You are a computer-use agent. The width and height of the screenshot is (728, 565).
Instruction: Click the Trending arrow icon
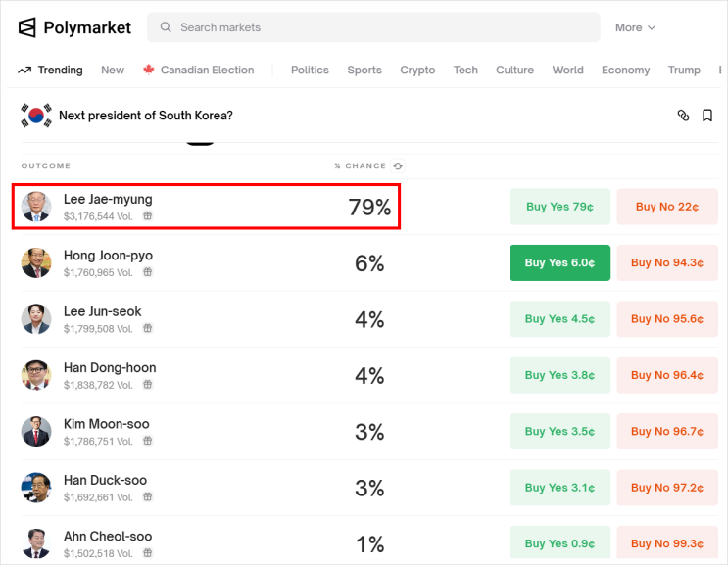click(x=24, y=71)
